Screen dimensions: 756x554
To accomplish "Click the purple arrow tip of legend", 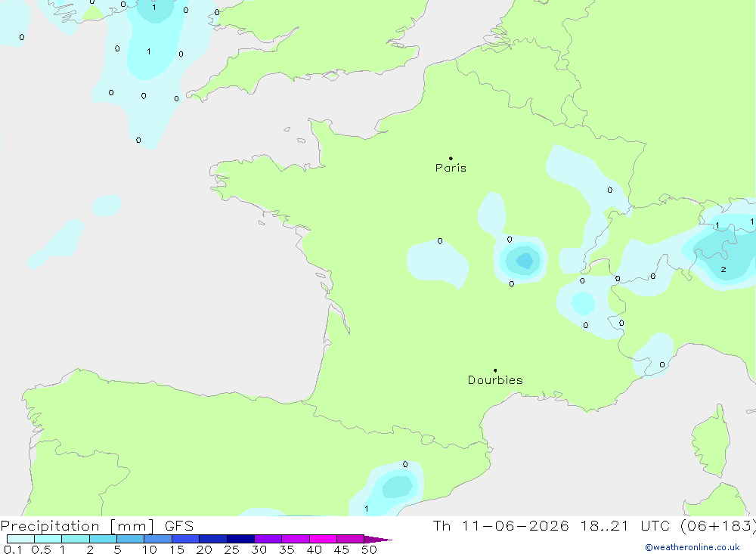I will tap(378, 540).
